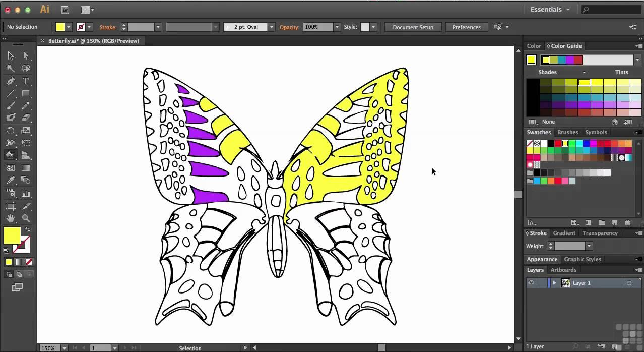Open the Transparency tab
Screen dimensions: 644x352
pos(600,233)
